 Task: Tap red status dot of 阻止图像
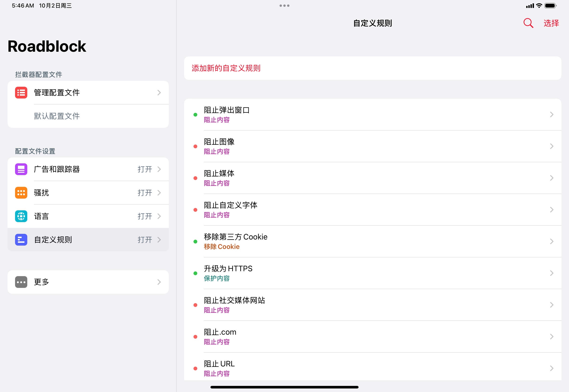coord(195,146)
